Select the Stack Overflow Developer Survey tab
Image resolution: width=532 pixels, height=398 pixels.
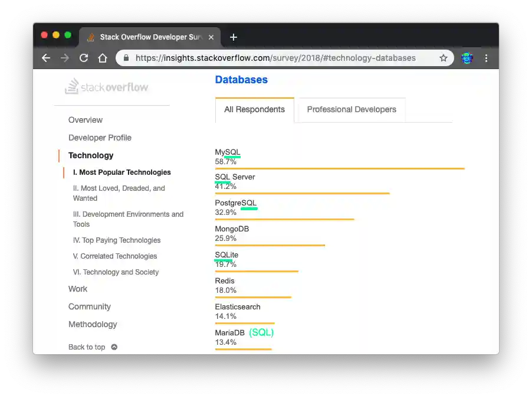150,37
